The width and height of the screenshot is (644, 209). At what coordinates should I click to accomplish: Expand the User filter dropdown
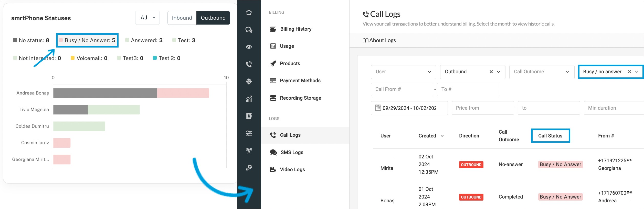click(x=403, y=72)
